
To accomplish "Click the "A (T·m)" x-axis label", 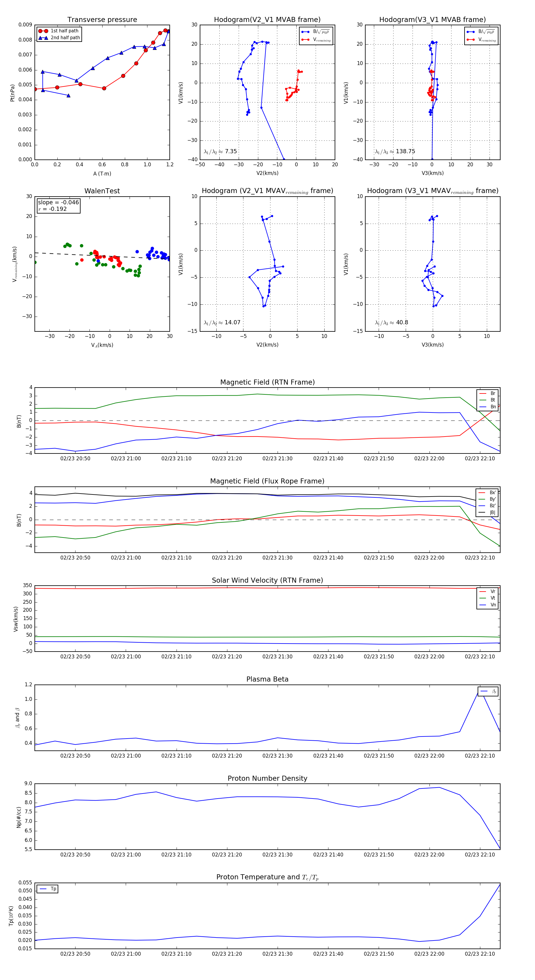I will [x=102, y=174].
